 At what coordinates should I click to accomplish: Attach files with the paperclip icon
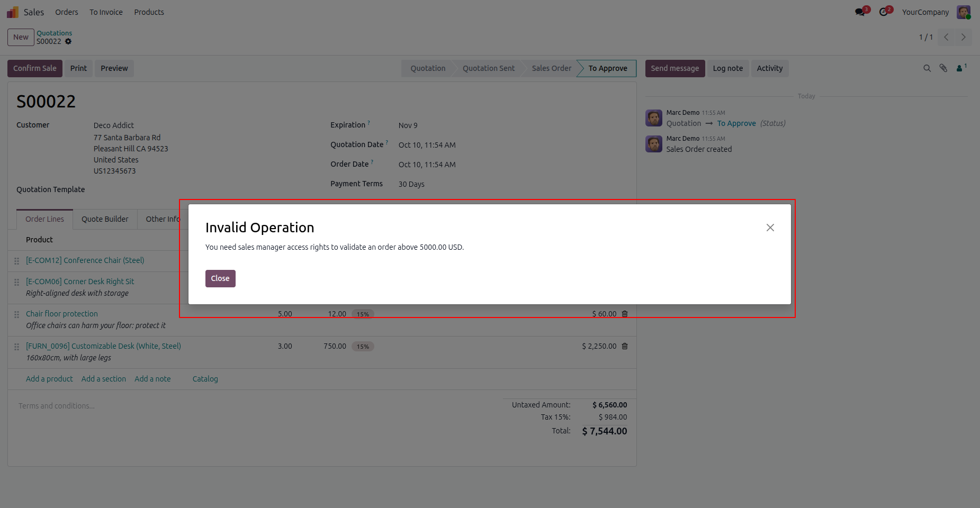click(943, 68)
